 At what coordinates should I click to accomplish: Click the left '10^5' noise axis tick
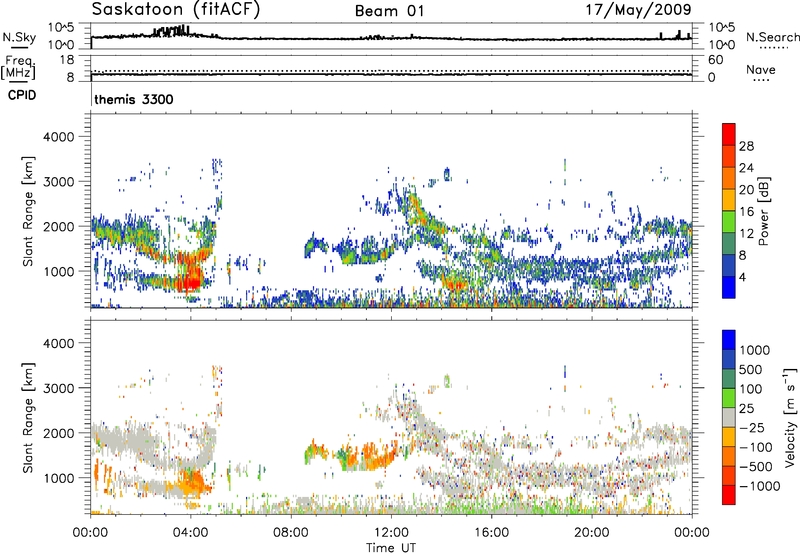(61, 28)
